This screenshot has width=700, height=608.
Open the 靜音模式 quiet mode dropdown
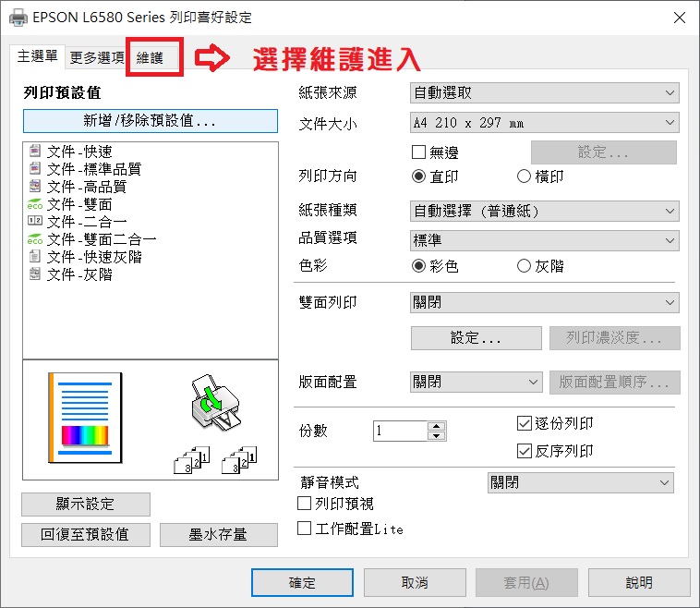click(x=581, y=482)
